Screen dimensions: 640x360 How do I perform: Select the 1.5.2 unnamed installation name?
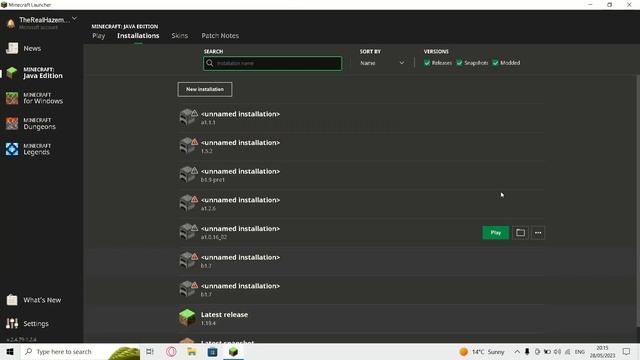(x=240, y=142)
